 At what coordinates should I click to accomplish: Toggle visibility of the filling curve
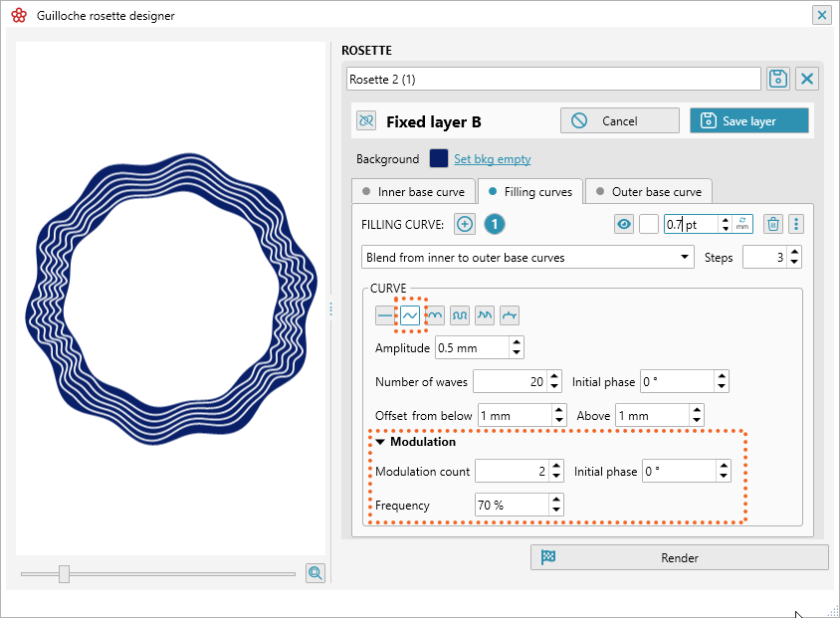coord(624,224)
